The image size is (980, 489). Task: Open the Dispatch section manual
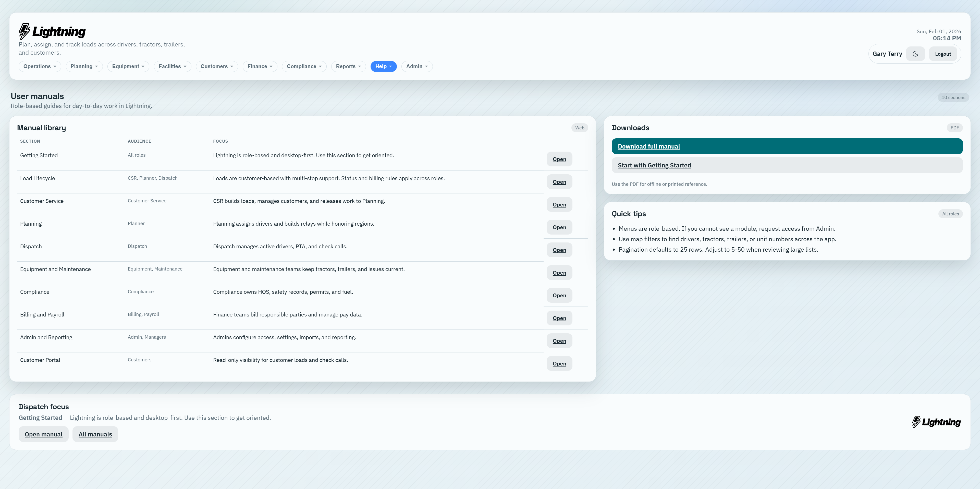point(559,250)
